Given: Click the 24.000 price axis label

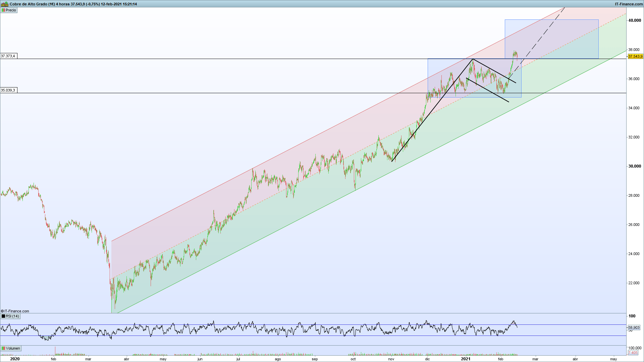Looking at the screenshot, I should tap(634, 254).
